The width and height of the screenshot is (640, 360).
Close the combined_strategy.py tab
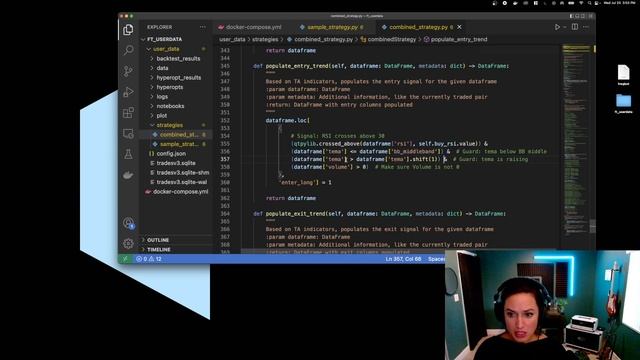[x=460, y=27]
